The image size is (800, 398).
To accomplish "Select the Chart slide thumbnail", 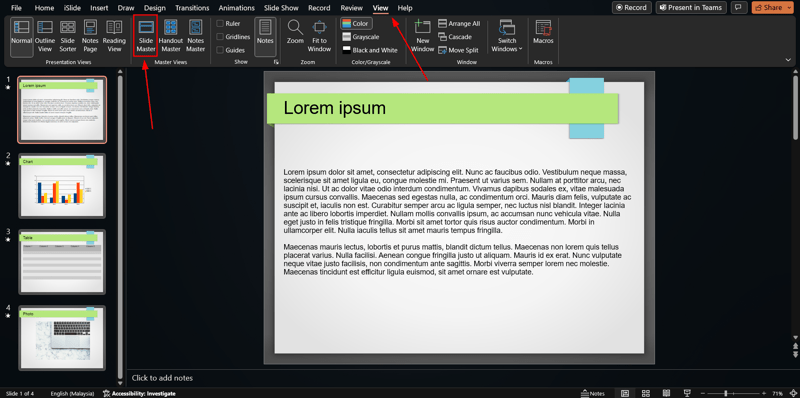I will [62, 186].
